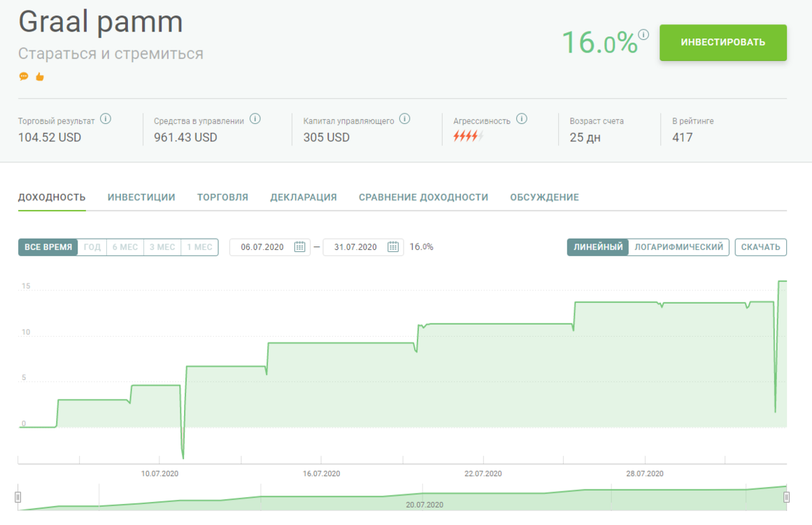Click 16.07.2020 axis label

tap(322, 474)
